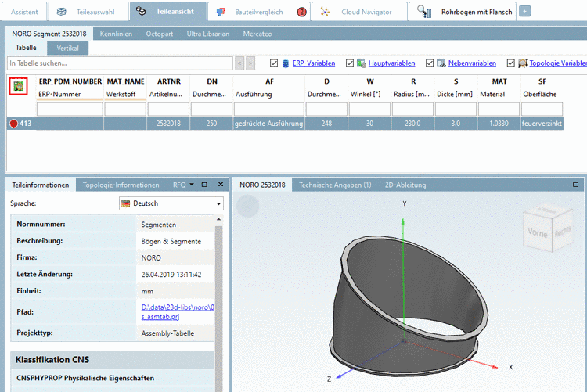
Task: Click the Topologie Variablen link
Action: click(558, 63)
